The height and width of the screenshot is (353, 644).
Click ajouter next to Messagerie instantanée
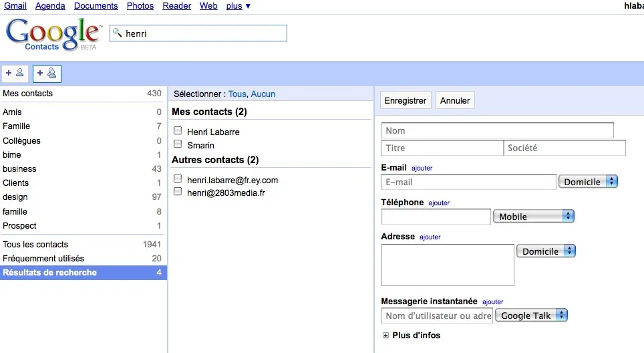(492, 302)
